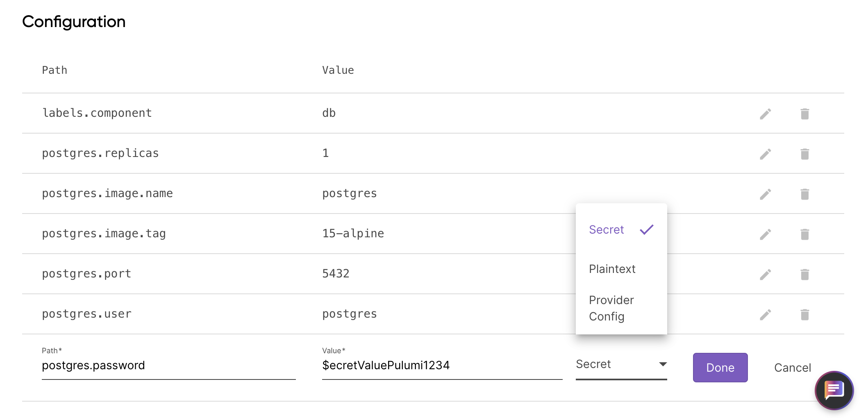868x418 pixels.
Task: Pick Provider Config in the type menu
Action: coord(621,308)
